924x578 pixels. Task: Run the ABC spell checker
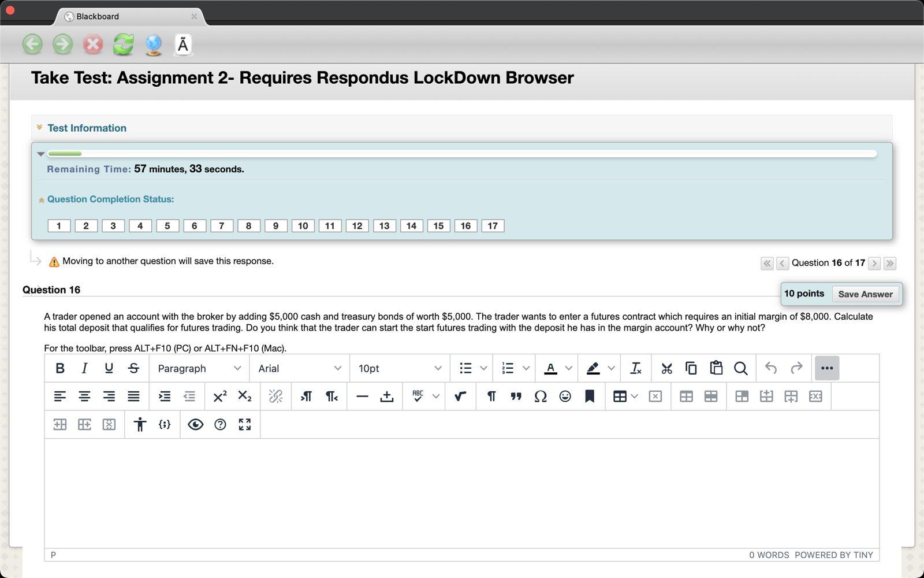418,397
